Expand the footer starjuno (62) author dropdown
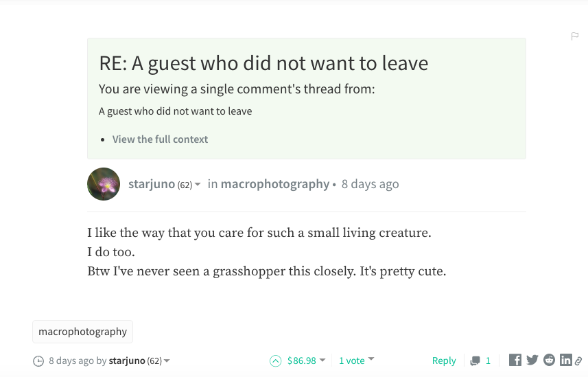Image resolution: width=588 pixels, height=377 pixels. click(167, 361)
